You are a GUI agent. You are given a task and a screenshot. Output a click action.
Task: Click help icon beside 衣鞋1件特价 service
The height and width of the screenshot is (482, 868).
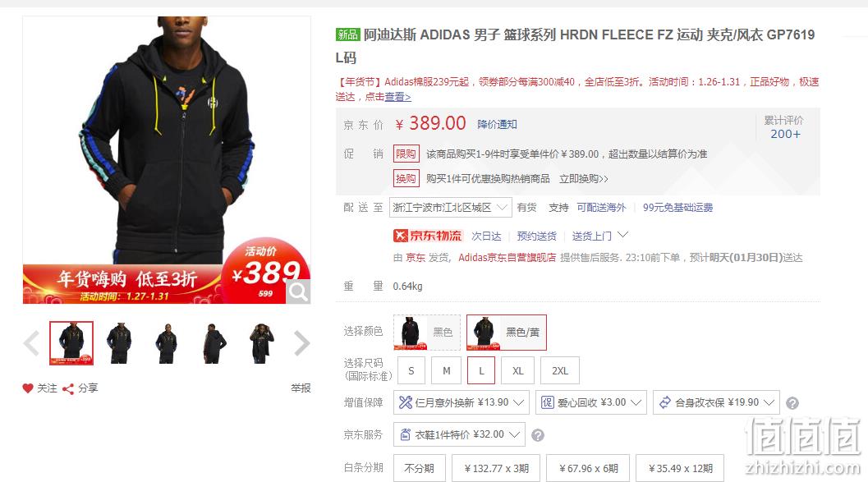(538, 435)
